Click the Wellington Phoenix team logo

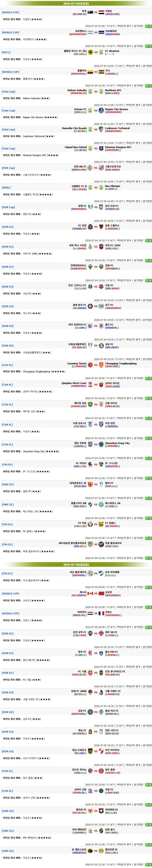[x=90, y=52]
